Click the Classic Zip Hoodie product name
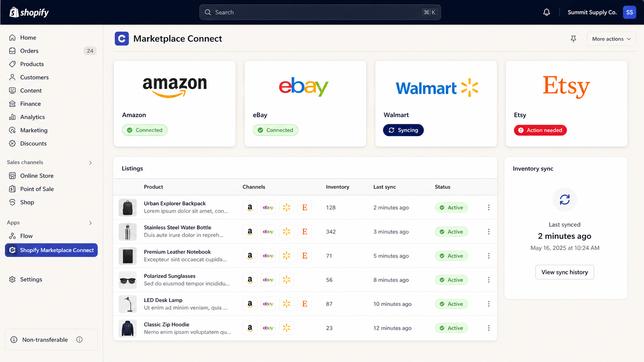This screenshot has height=362, width=644. pos(166,324)
